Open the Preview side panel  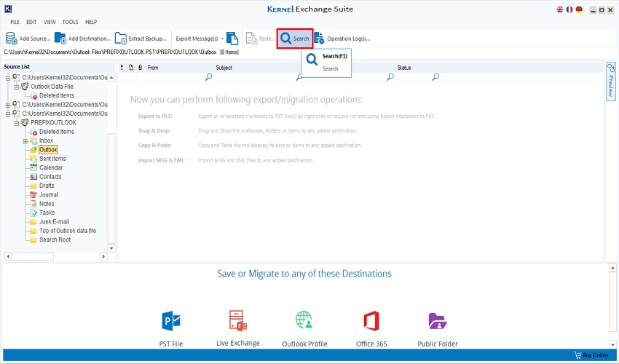610,81
